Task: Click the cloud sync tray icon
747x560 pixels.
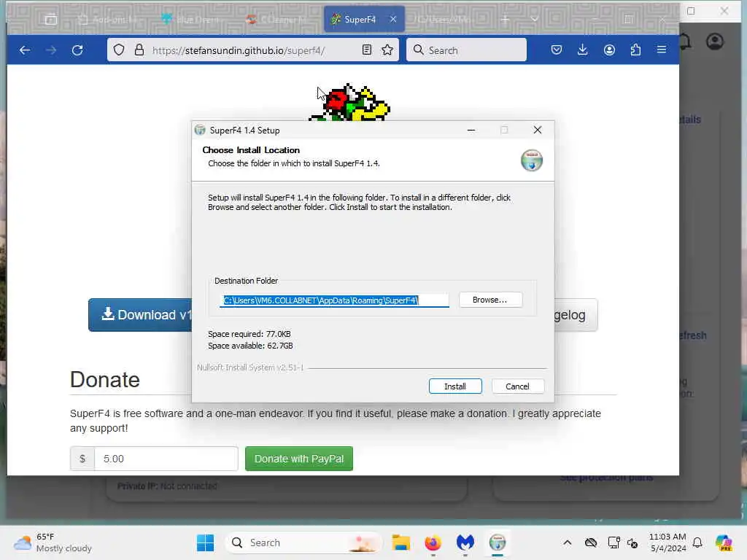Action: pyautogui.click(x=591, y=542)
